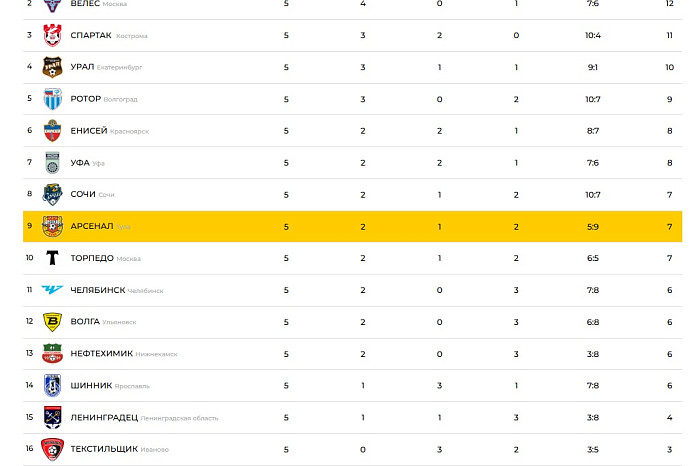The image size is (700, 466).
Task: Select Yenisey's goal difference 8:7
Action: coord(593,131)
